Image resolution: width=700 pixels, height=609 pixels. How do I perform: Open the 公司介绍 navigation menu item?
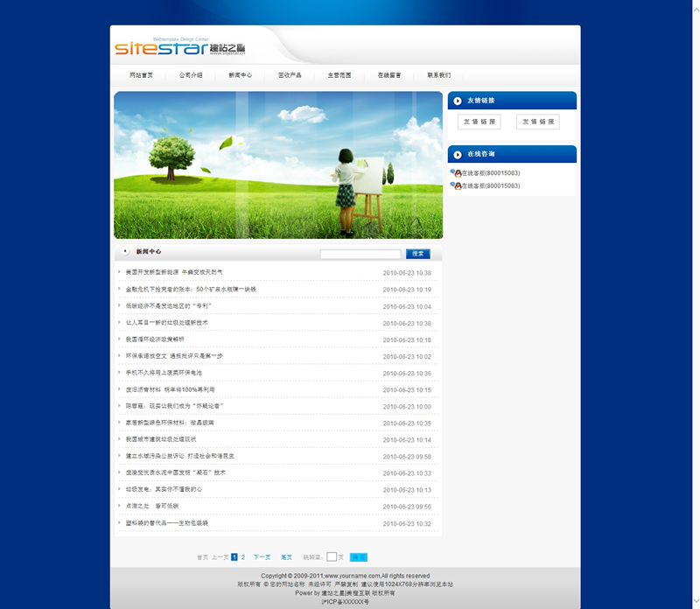191,75
